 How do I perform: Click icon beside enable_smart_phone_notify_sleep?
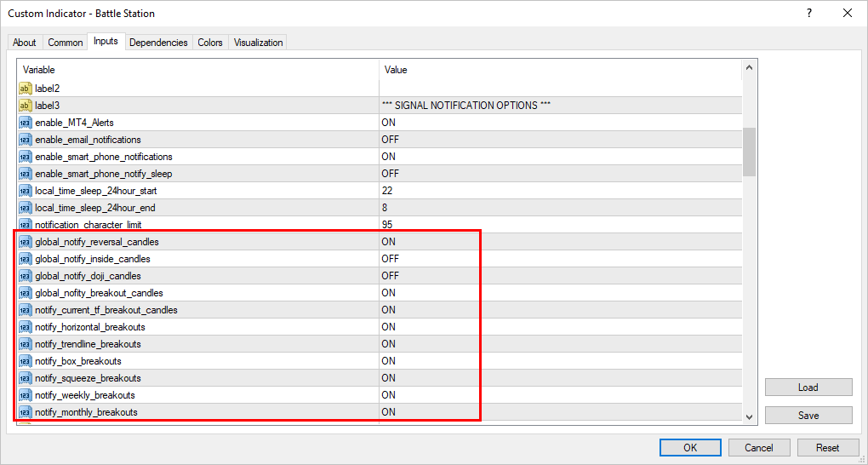(26, 174)
